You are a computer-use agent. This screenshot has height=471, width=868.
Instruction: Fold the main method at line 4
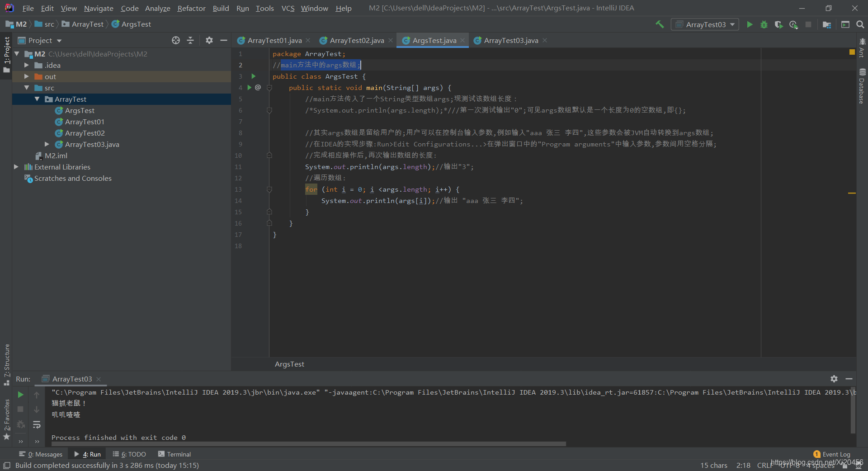pos(269,88)
